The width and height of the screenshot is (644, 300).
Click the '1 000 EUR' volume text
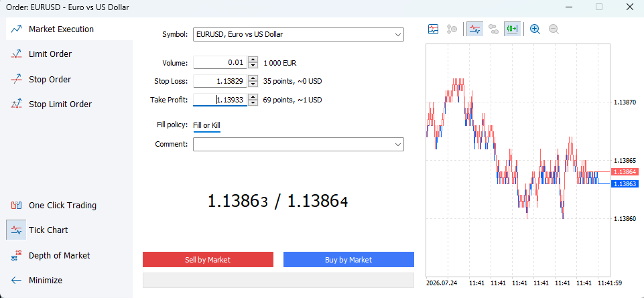pos(279,63)
